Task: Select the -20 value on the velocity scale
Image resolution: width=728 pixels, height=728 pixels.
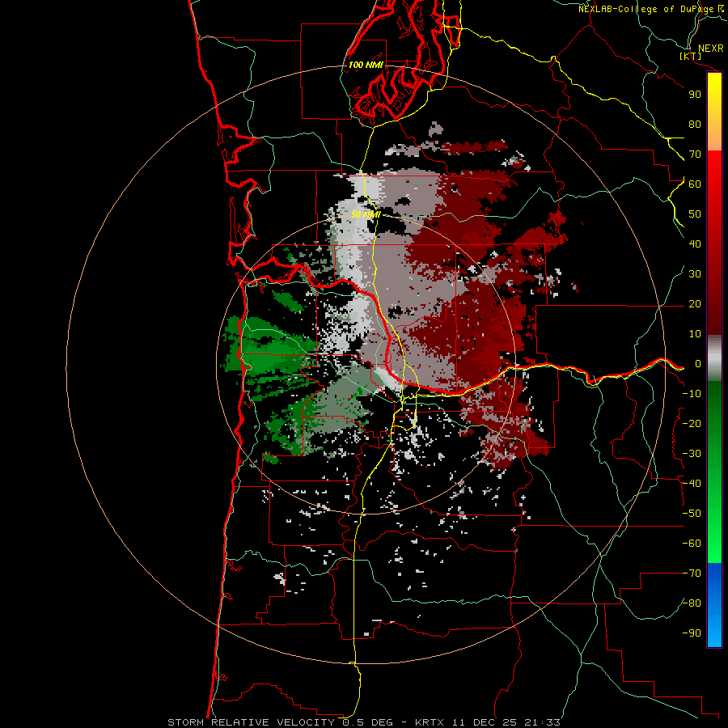Action: pyautogui.click(x=692, y=424)
